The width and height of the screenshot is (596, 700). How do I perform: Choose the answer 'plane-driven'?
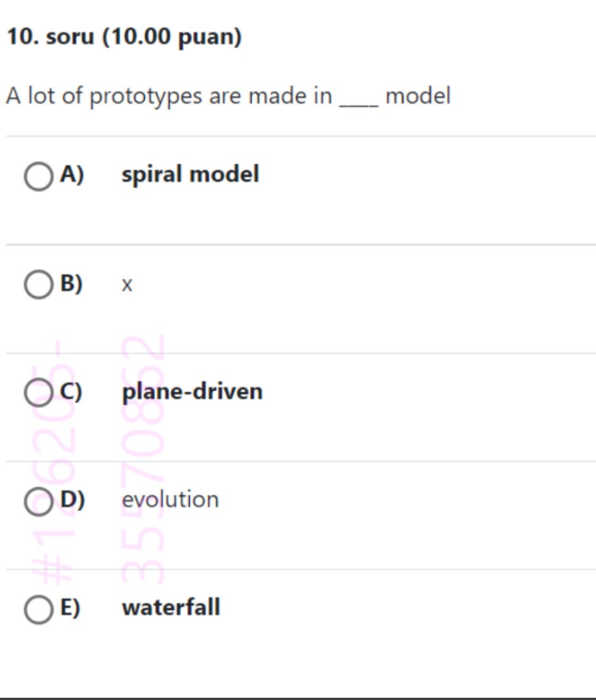(193, 391)
